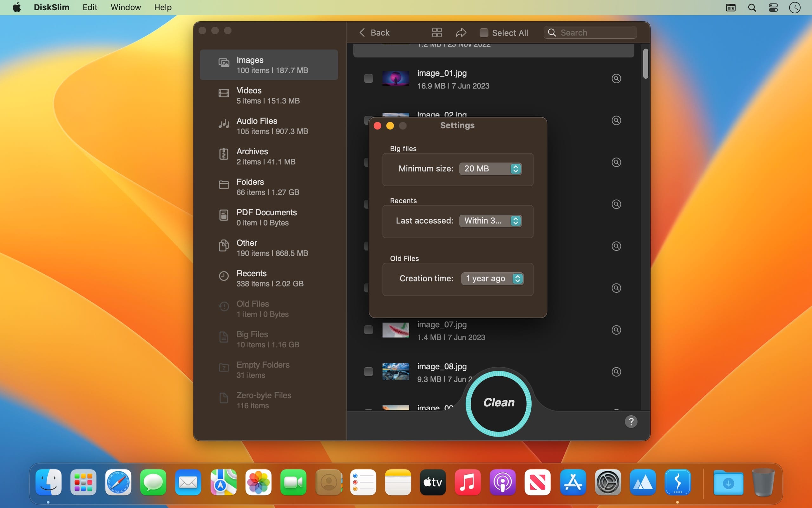Screen dimensions: 812x508
Task: Open Photos app from the dock
Action: tap(258, 482)
